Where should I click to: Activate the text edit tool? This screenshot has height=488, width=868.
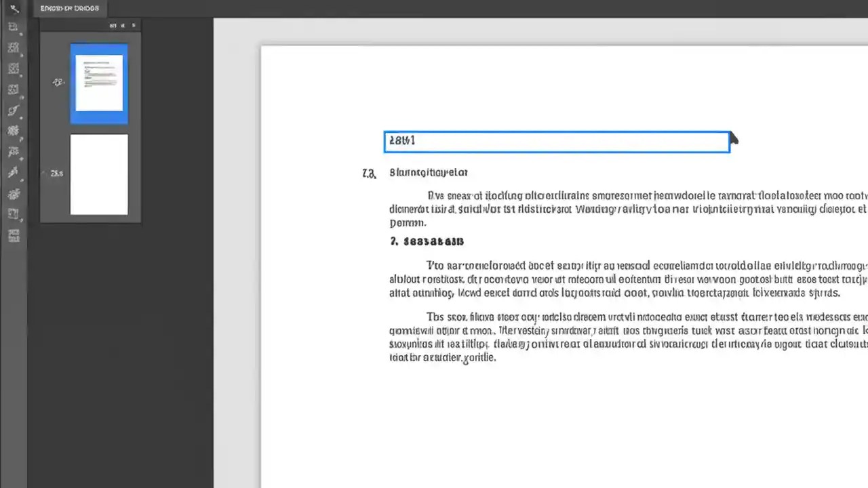(14, 26)
